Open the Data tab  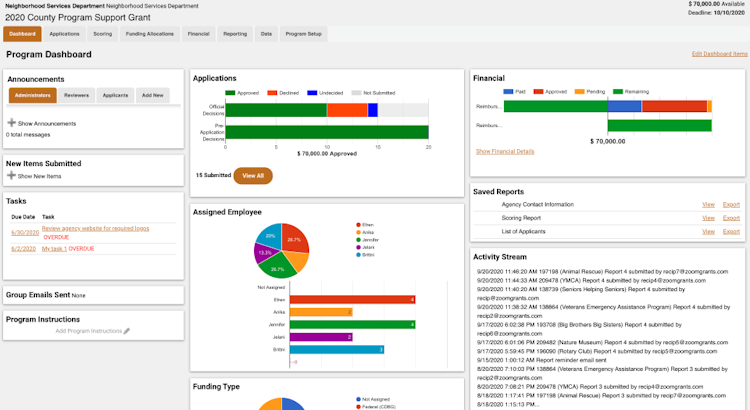point(266,34)
